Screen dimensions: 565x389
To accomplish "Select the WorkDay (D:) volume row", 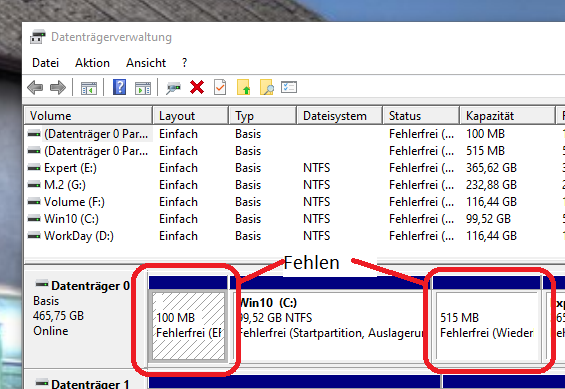I will point(295,236).
